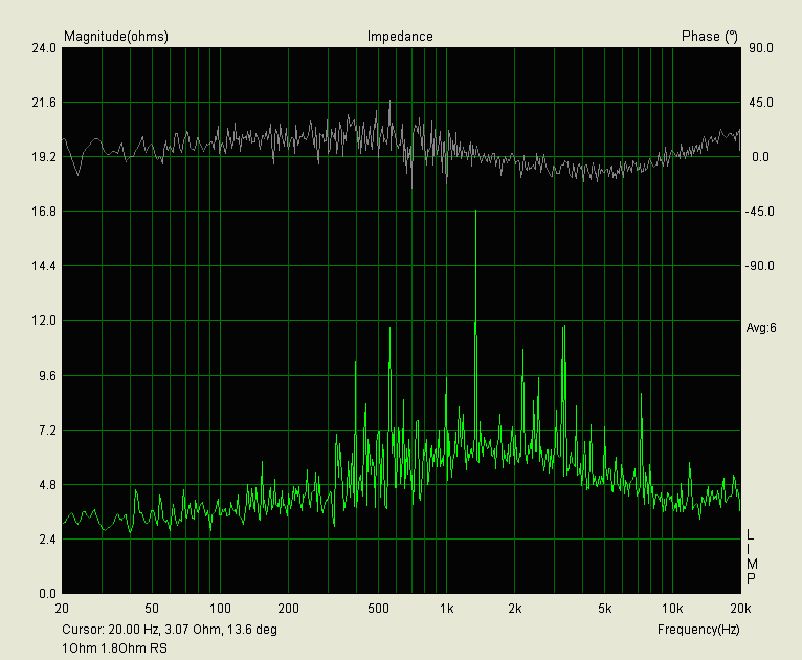Click the vertical 'LIMP' label
The width and height of the screenshot is (802, 660).
click(751, 558)
